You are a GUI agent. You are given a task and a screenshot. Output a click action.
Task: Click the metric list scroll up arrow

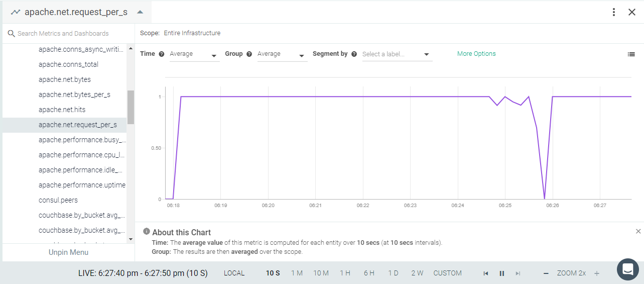tap(131, 49)
